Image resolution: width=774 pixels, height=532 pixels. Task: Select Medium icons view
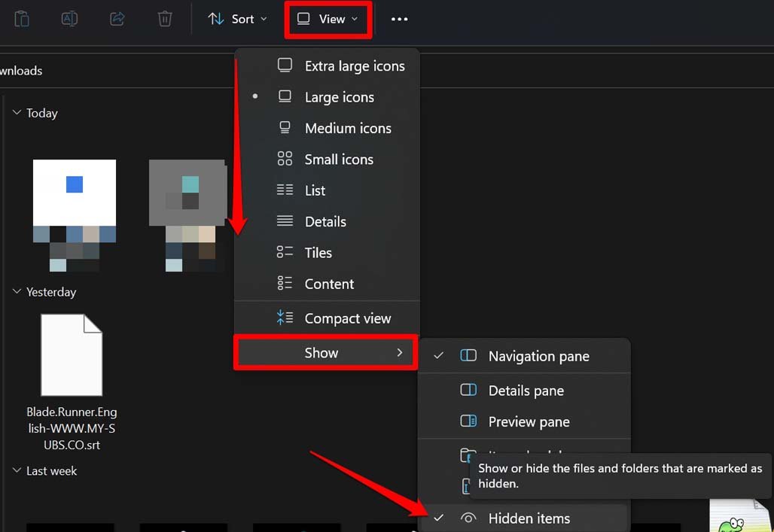(347, 128)
